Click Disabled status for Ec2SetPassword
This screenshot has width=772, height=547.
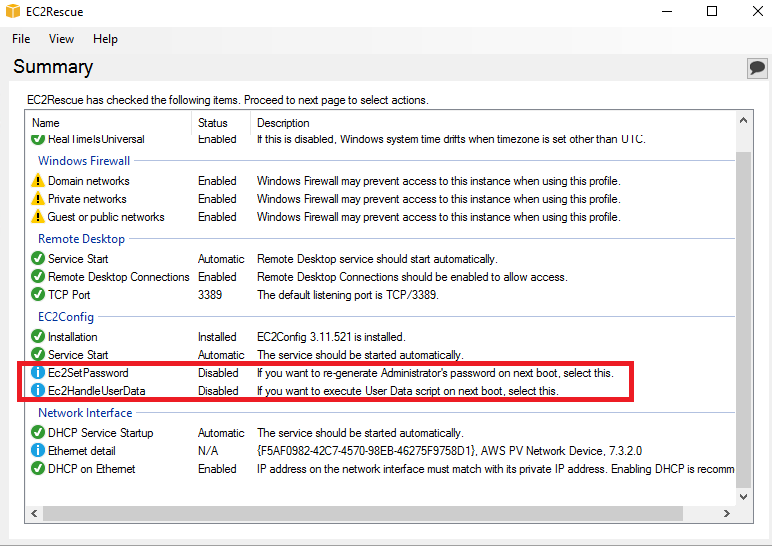pos(218,373)
